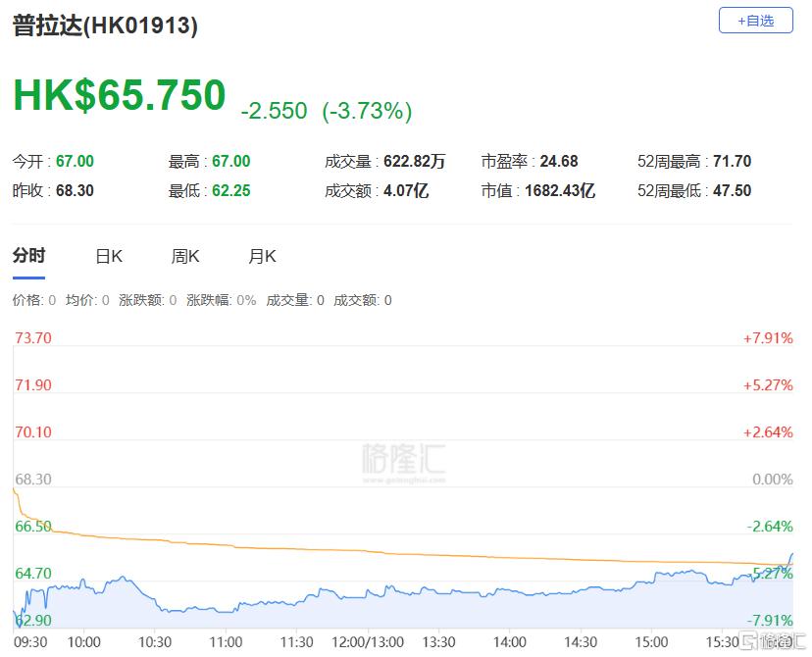
Task: Click the 11:30 time axis label
Action: [x=297, y=642]
